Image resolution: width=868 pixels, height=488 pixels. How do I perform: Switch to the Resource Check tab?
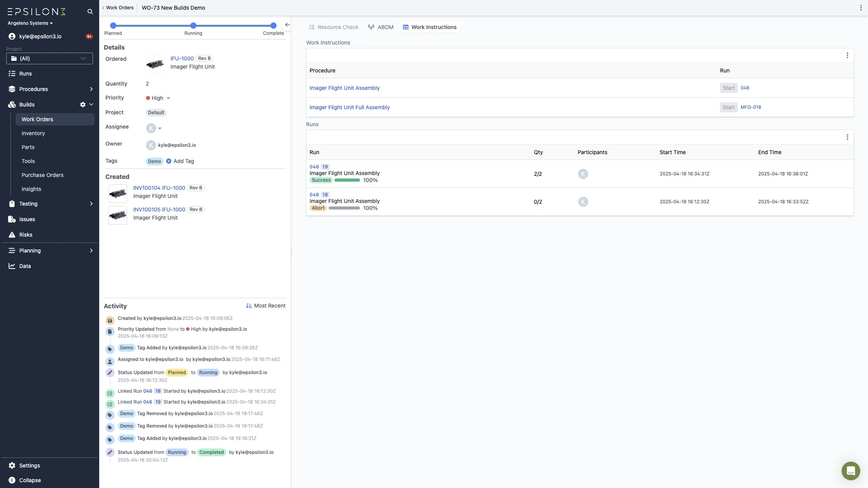tap(334, 27)
